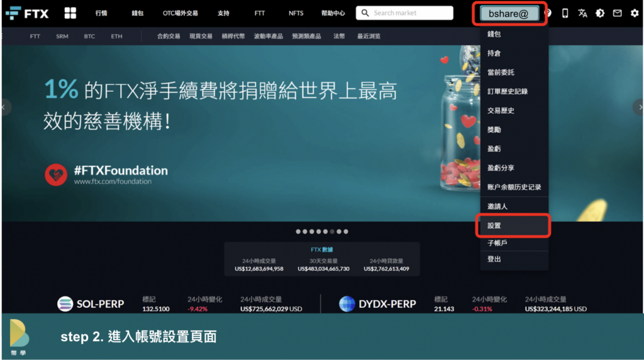
Task: Choose 錢包 in account dropdown menu
Action: [514, 34]
